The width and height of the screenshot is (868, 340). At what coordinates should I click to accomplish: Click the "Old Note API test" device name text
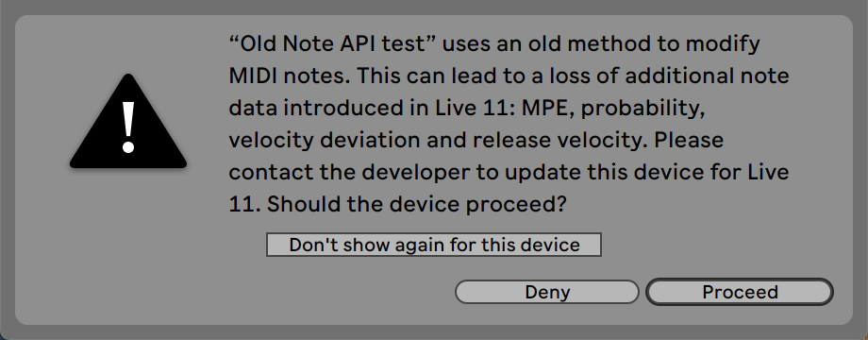pos(333,43)
